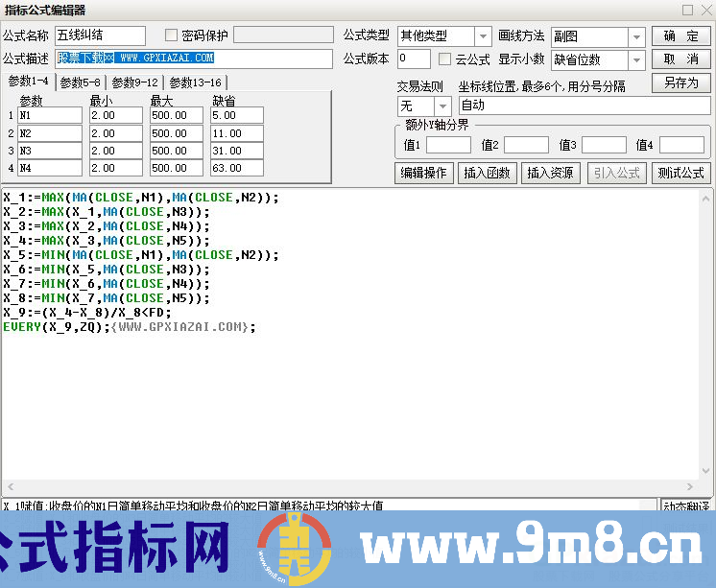Click the 确定 button
Screen dimensions: 716x588
(680, 36)
